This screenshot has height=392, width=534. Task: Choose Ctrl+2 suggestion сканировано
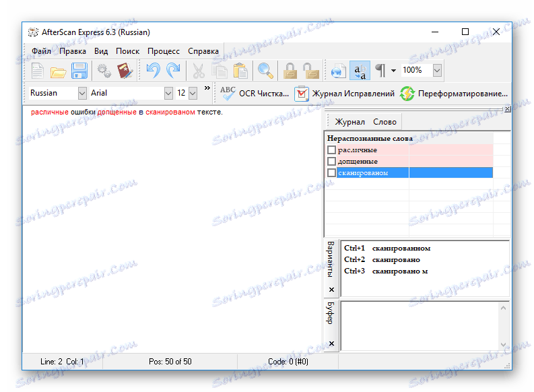pyautogui.click(x=382, y=259)
